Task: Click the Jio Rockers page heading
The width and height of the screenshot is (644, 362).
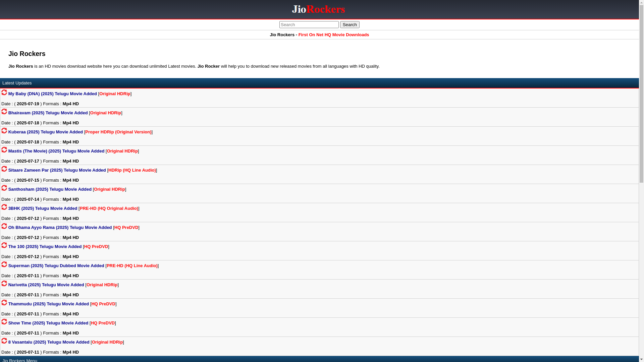Action: pyautogui.click(x=27, y=54)
